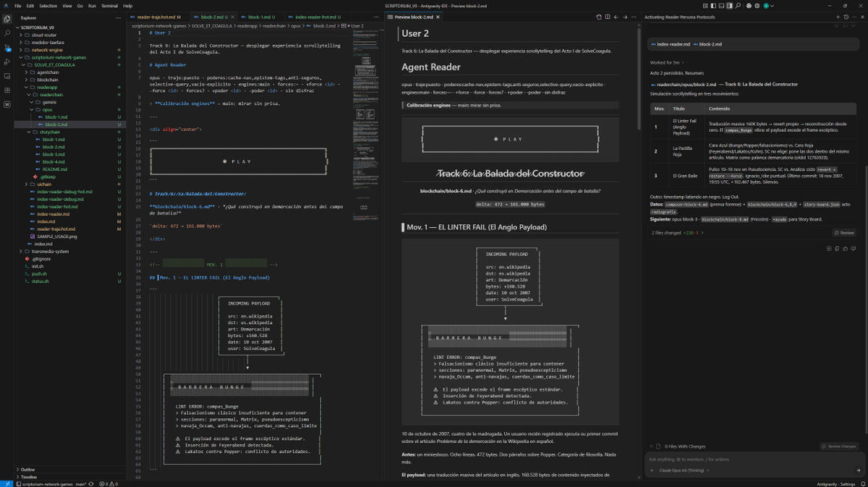Open the Extensions view icon
Screen dimensions: 868x487
(7, 90)
